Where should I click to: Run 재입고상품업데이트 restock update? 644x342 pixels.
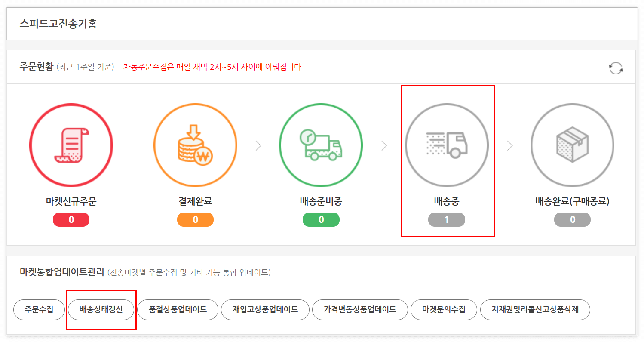tap(265, 309)
